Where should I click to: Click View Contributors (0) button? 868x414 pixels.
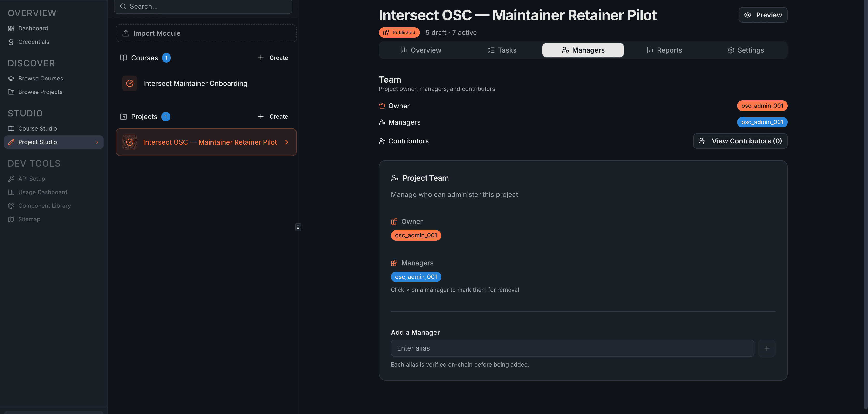coord(740,141)
